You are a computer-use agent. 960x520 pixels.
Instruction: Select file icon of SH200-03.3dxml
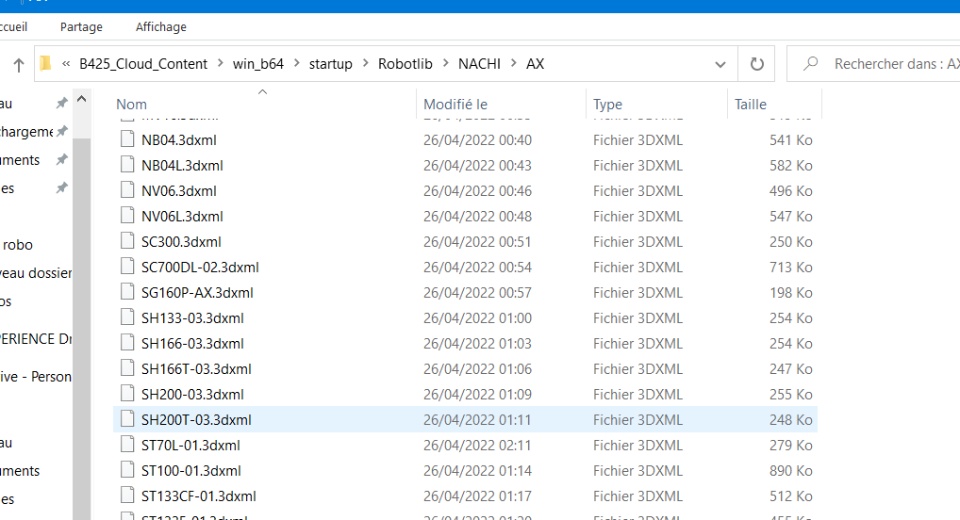coord(127,393)
